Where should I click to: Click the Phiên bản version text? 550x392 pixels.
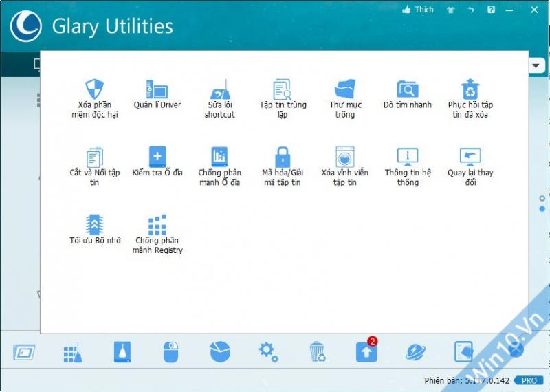467,380
